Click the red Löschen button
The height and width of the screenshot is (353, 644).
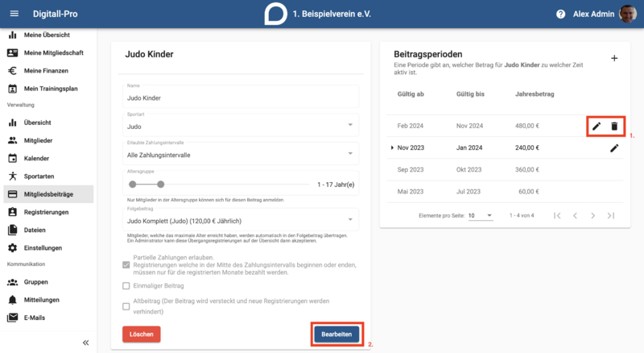point(142,334)
